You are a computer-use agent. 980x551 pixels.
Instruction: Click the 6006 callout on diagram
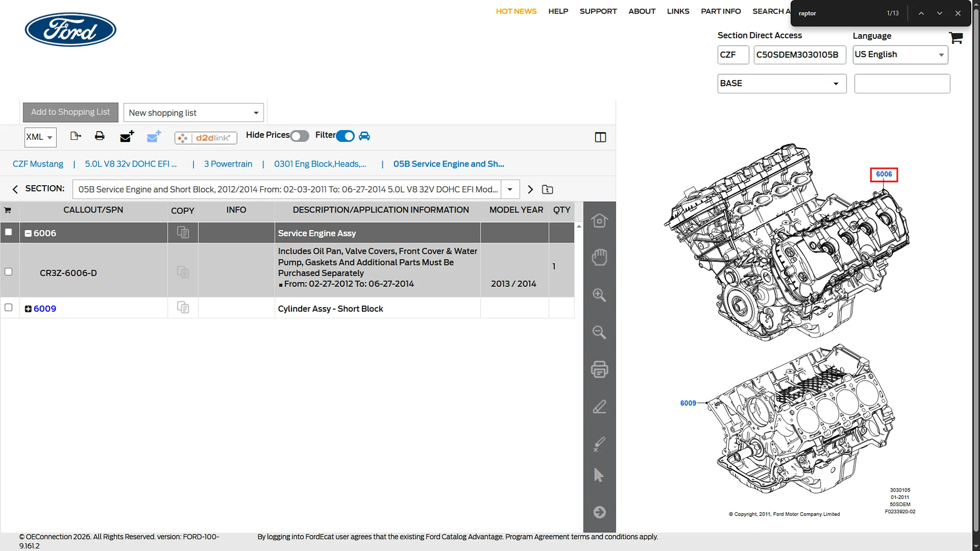pos(884,174)
